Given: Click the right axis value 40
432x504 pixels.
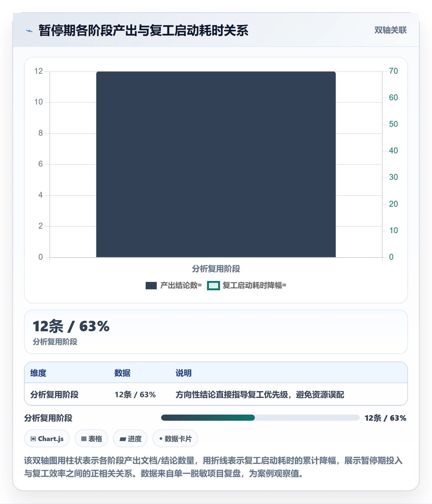Looking at the screenshot, I should tap(393, 151).
